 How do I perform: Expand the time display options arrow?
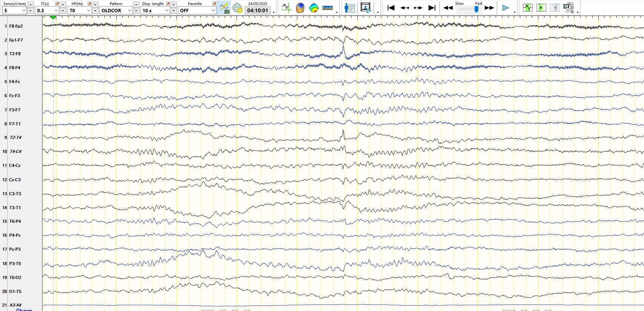274,12
